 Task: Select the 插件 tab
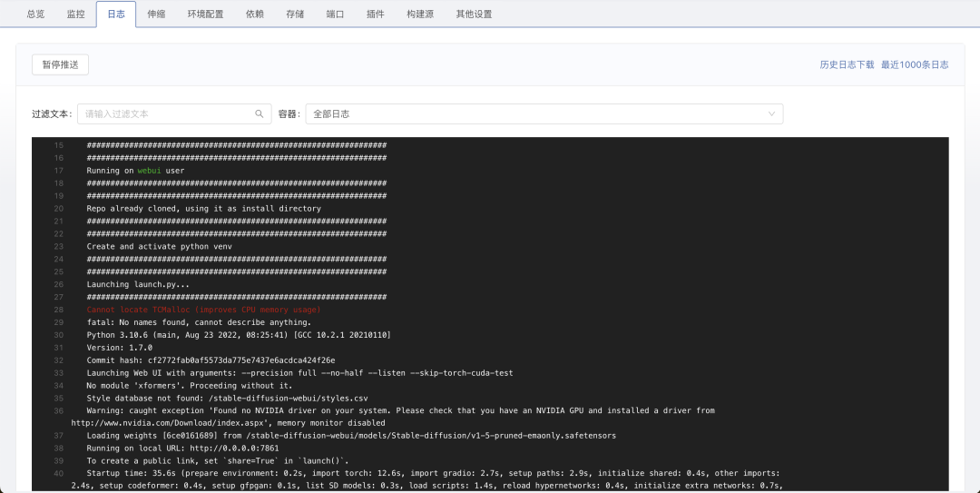point(375,15)
